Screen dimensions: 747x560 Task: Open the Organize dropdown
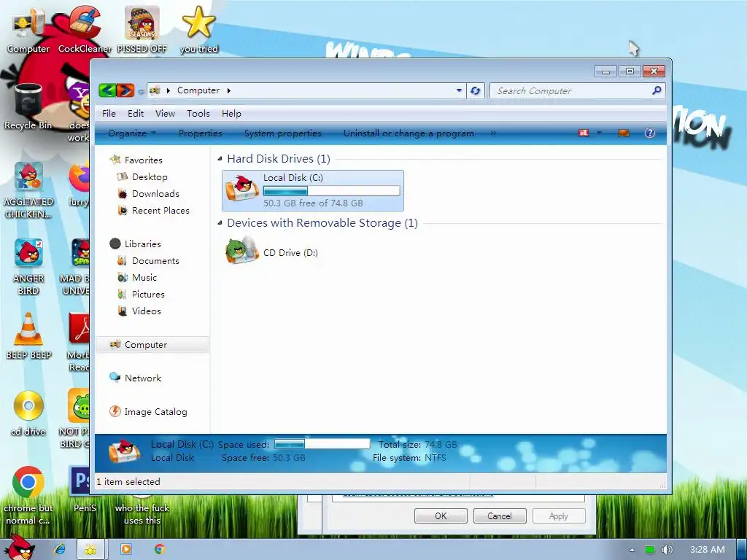tap(131, 133)
